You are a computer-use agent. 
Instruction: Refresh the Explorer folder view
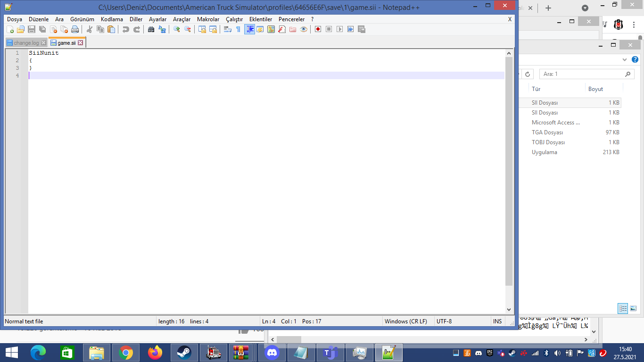tap(528, 74)
